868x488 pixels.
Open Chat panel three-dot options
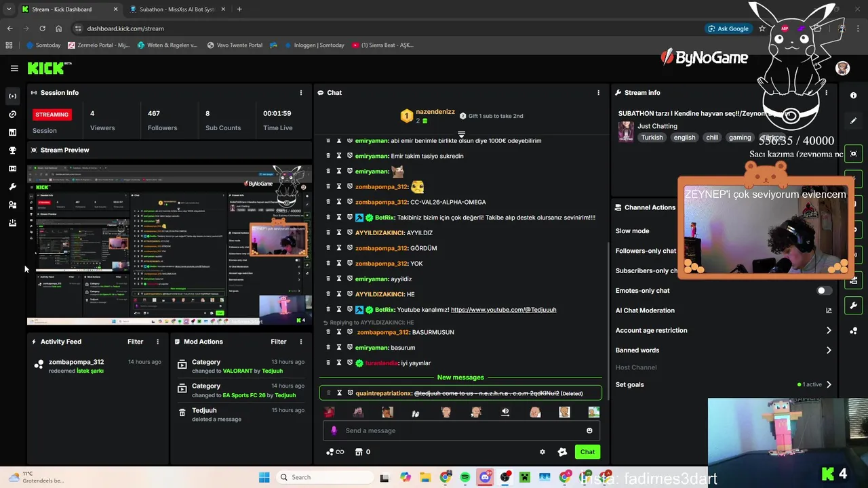coord(598,93)
